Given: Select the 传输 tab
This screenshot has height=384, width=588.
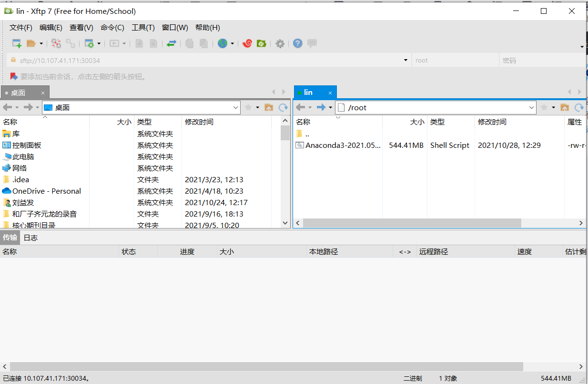Looking at the screenshot, I should pyautogui.click(x=10, y=238).
